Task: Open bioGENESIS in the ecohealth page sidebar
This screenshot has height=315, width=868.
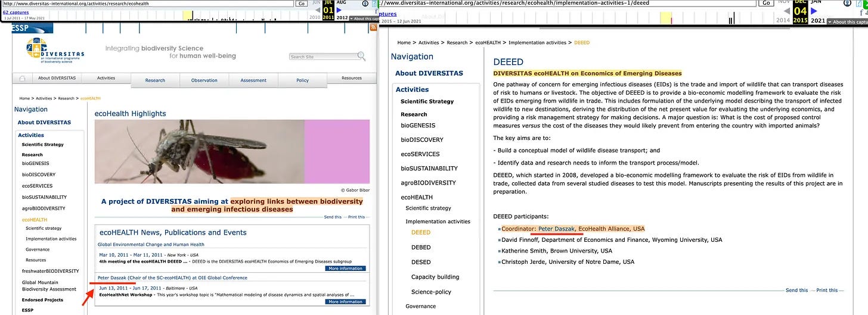Action: coord(36,163)
